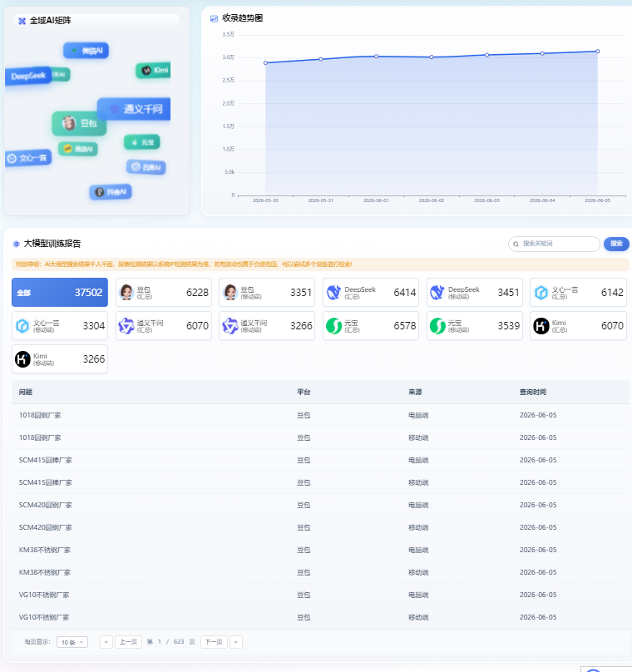Go to 下一页 next page

coord(214,642)
